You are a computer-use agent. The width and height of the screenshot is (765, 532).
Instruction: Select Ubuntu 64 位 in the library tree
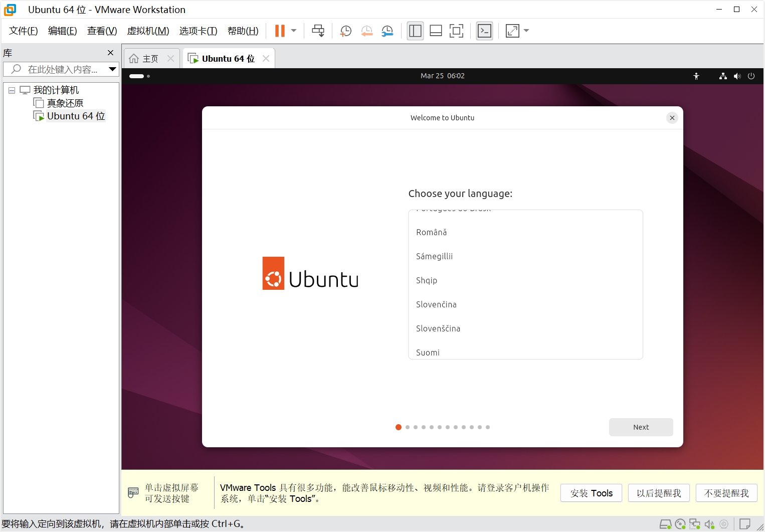point(76,116)
